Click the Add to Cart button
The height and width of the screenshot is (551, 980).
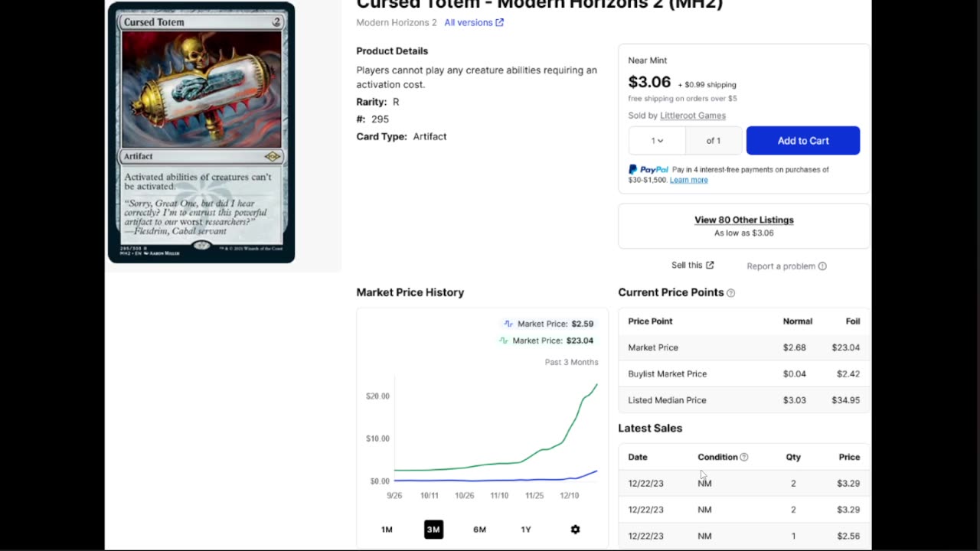click(803, 141)
